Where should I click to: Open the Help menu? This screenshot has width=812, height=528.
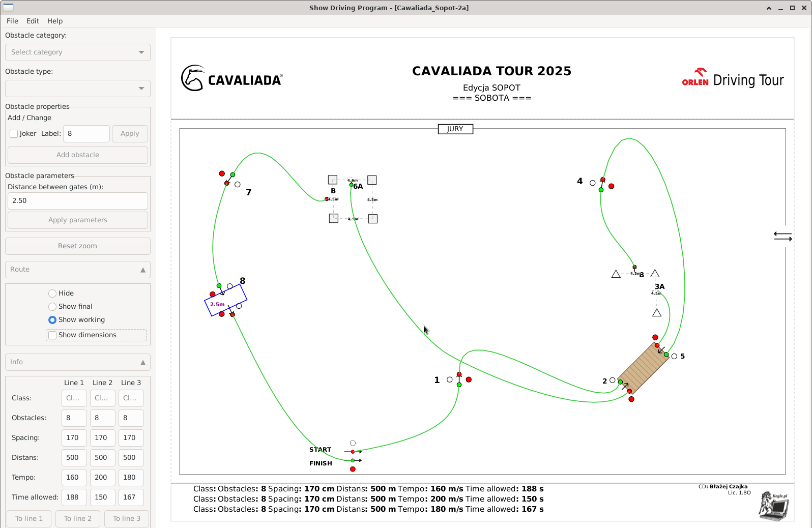click(x=55, y=21)
